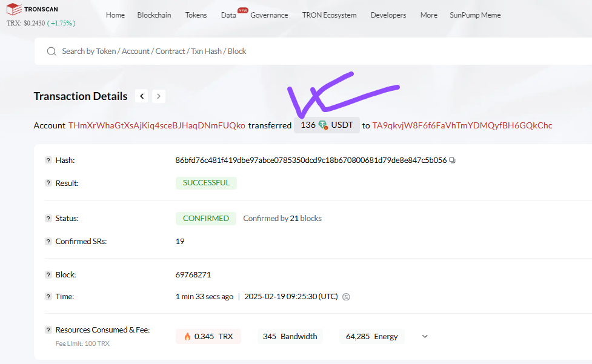Click the burn flame icon beside 0.345 TRX

point(187,337)
